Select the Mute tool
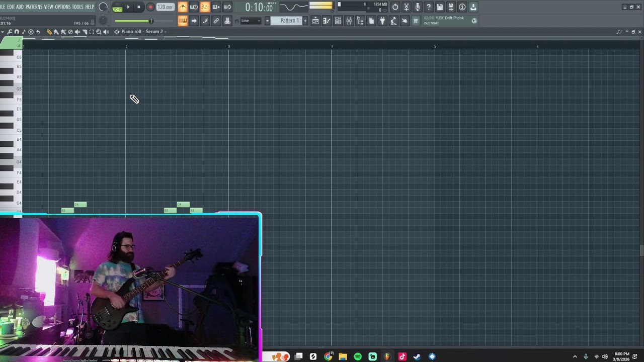 [x=77, y=32]
